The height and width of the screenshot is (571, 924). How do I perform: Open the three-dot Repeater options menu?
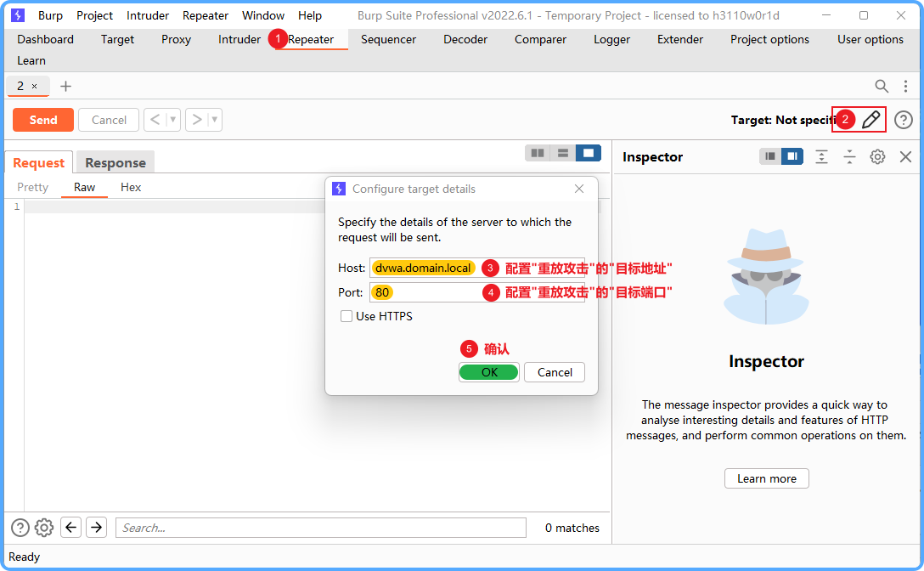click(x=905, y=86)
